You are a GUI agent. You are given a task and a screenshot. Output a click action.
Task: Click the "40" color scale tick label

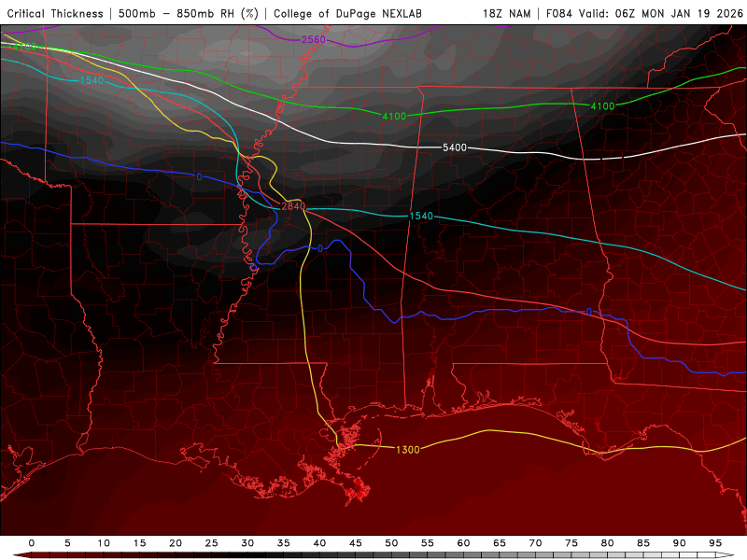pyautogui.click(x=319, y=543)
